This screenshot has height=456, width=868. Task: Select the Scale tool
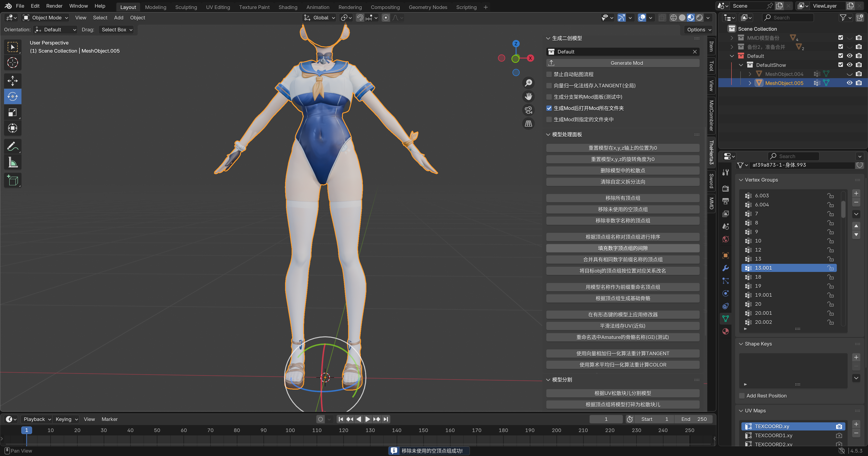pos(12,112)
